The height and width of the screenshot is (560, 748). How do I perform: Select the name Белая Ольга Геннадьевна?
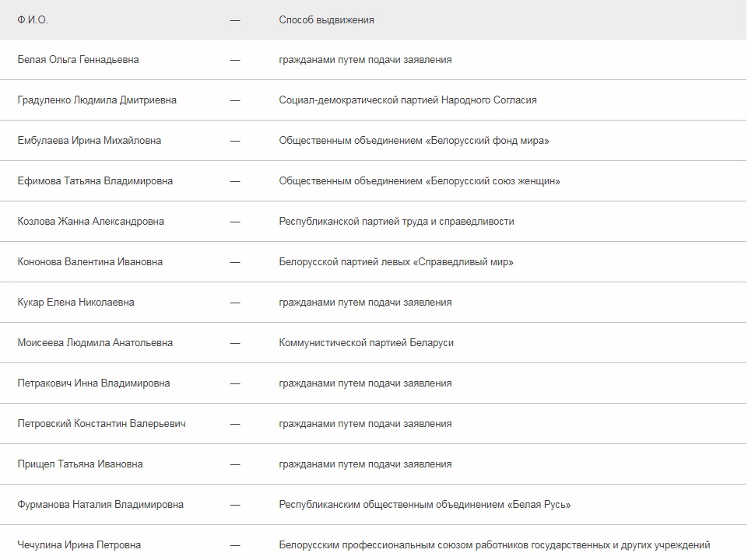tap(78, 60)
